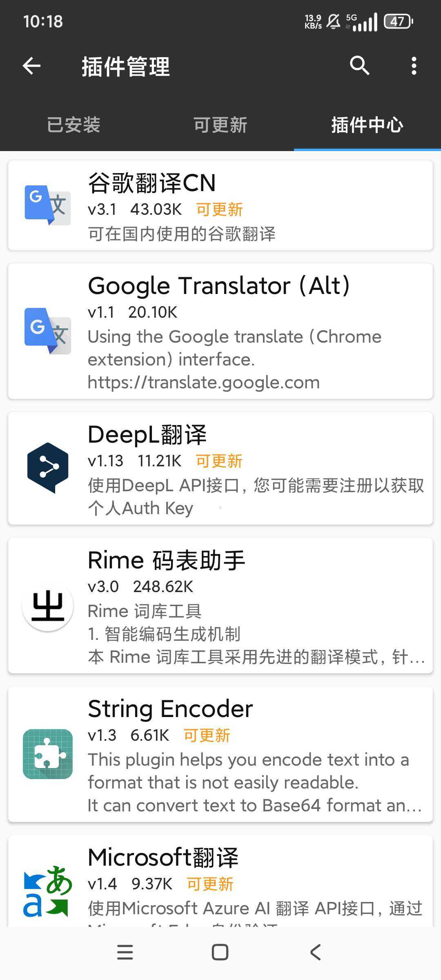The height and width of the screenshot is (980, 441).
Task: Click 可更新 label on String Encoder
Action: [207, 735]
